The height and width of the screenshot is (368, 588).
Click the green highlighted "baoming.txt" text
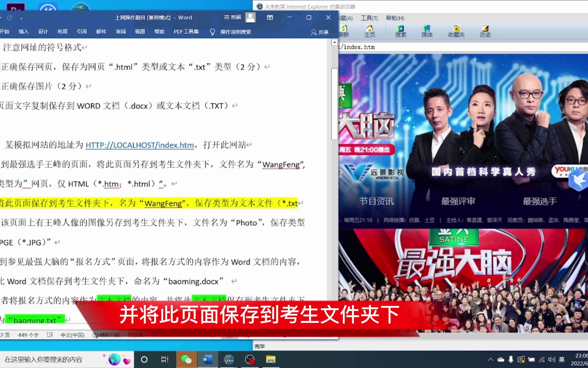coord(35,320)
